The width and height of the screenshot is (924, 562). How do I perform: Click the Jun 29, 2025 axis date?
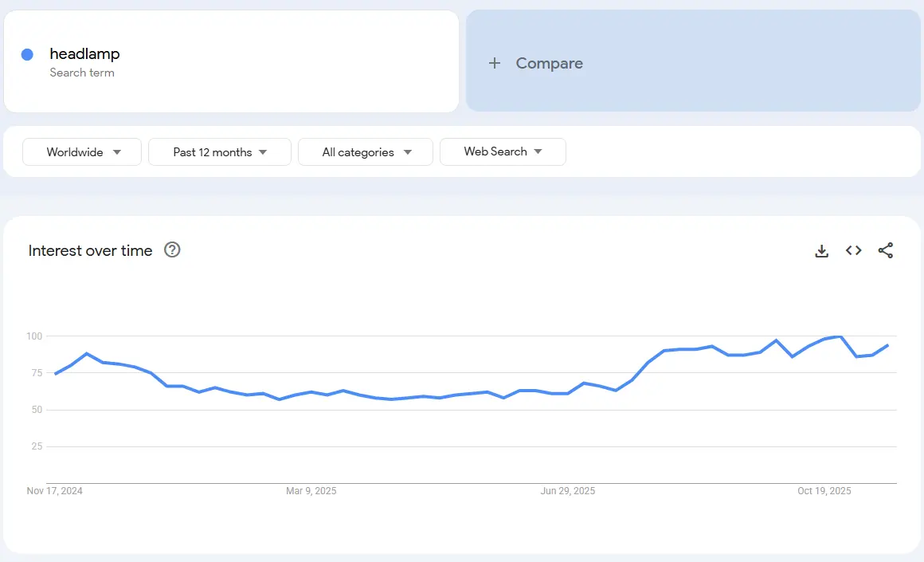click(x=567, y=491)
